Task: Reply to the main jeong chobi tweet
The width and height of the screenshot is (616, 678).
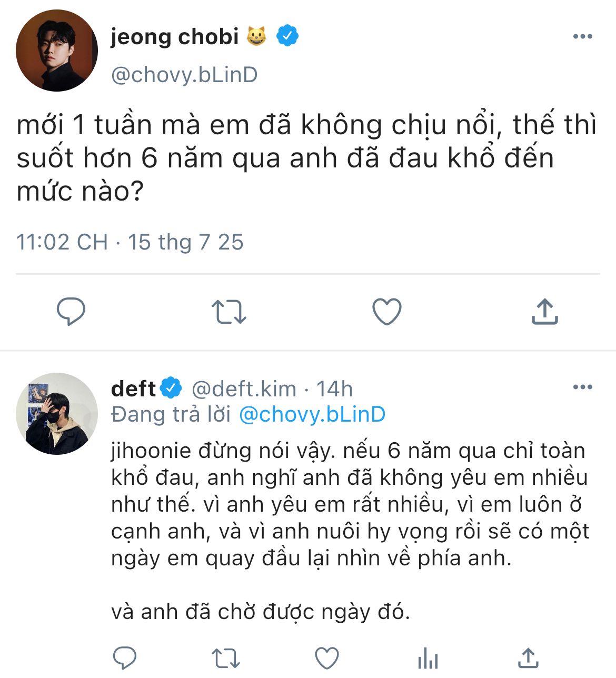Action: tap(71, 311)
